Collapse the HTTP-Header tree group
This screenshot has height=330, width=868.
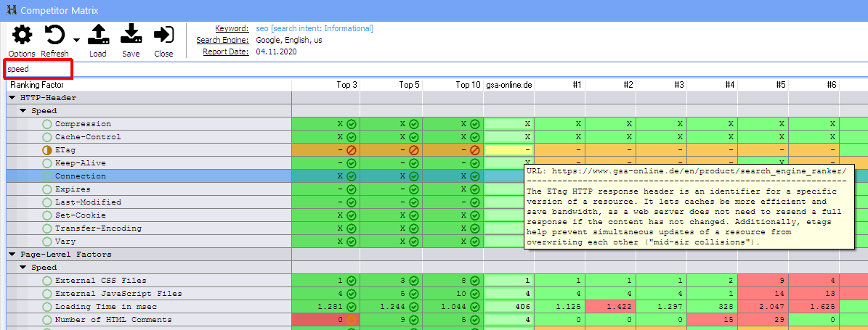click(12, 98)
